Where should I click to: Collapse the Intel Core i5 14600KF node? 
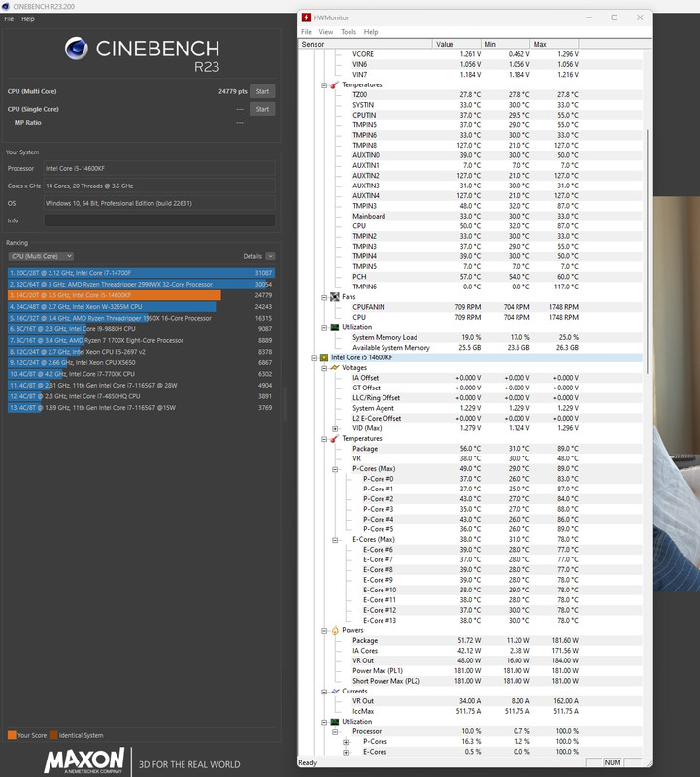(x=314, y=357)
